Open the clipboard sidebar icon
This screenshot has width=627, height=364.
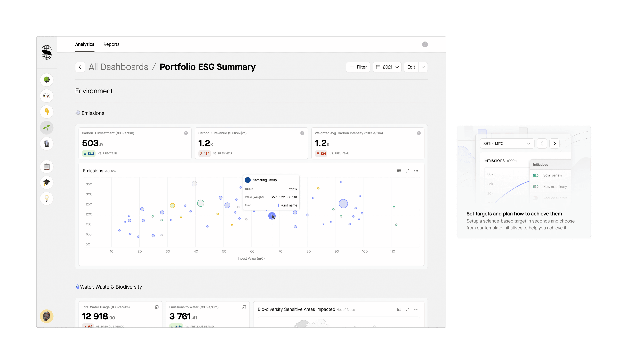[47, 167]
